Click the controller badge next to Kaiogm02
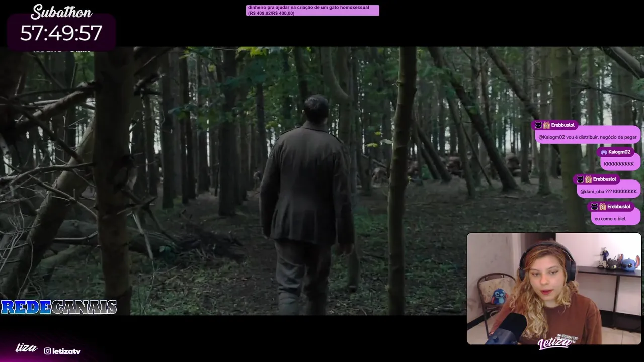This screenshot has width=644, height=362. pyautogui.click(x=604, y=152)
